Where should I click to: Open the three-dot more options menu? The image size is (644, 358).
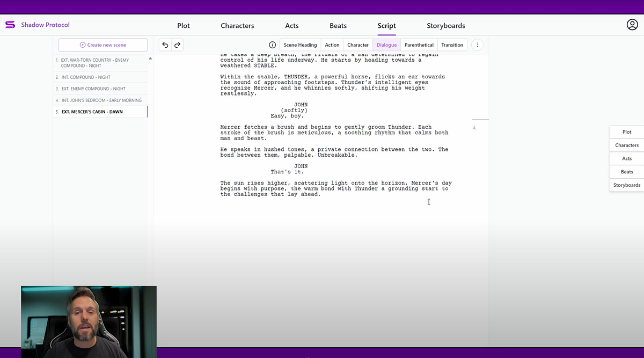tap(477, 45)
